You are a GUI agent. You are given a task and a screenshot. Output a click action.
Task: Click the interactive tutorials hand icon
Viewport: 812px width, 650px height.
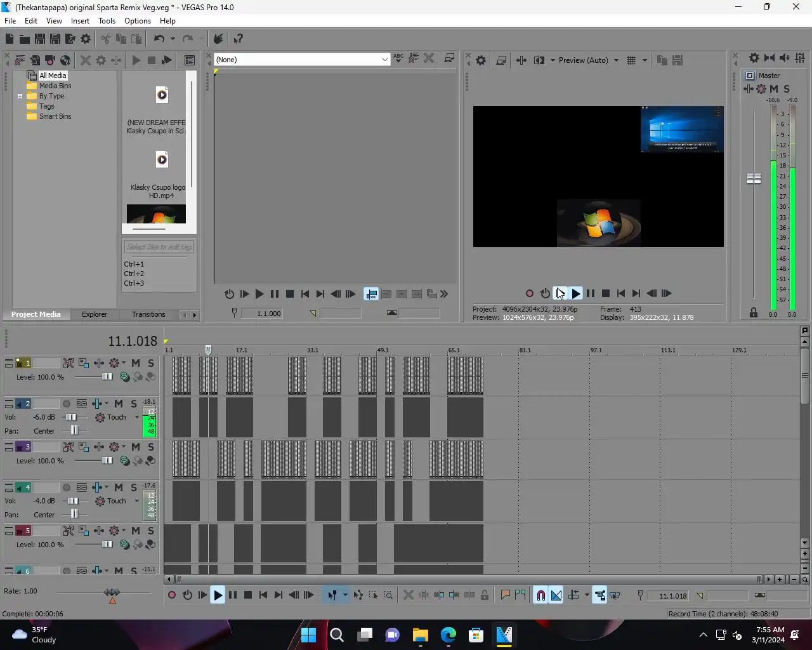tap(218, 39)
